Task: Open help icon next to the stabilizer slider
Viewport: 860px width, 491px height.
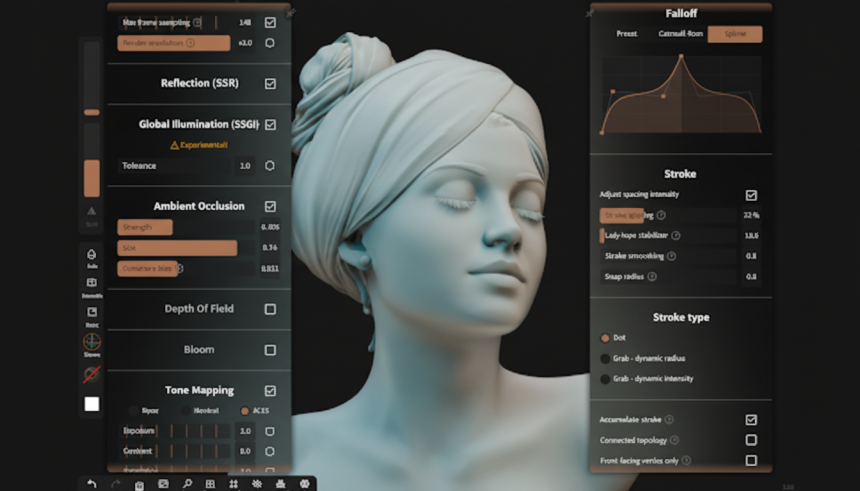Action: tap(676, 235)
